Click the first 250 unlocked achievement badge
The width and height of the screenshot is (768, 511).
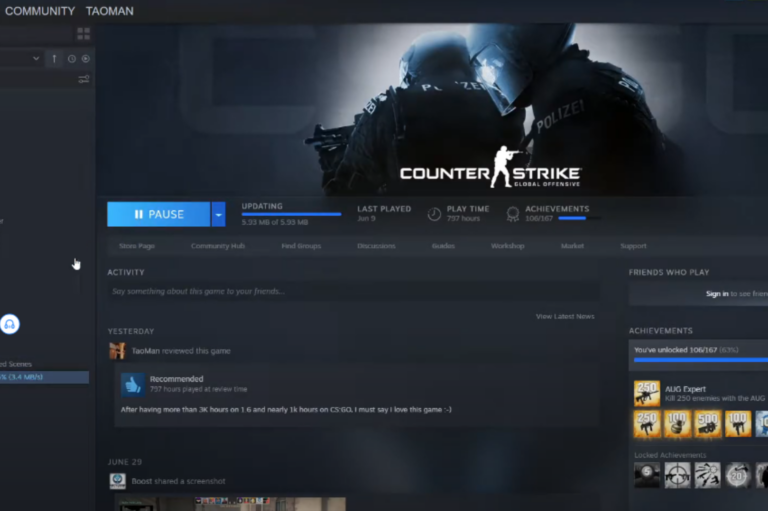(647, 424)
